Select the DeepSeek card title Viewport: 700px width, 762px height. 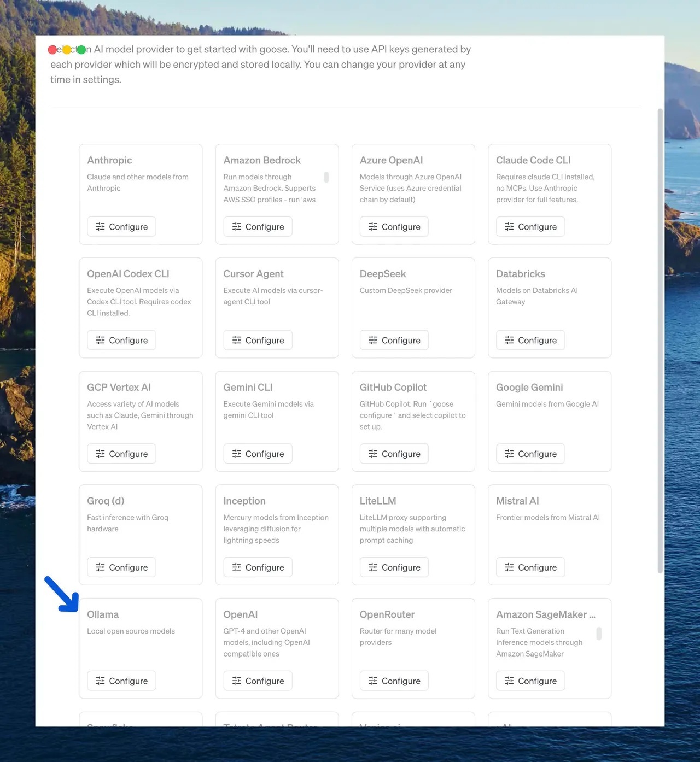pyautogui.click(x=383, y=274)
